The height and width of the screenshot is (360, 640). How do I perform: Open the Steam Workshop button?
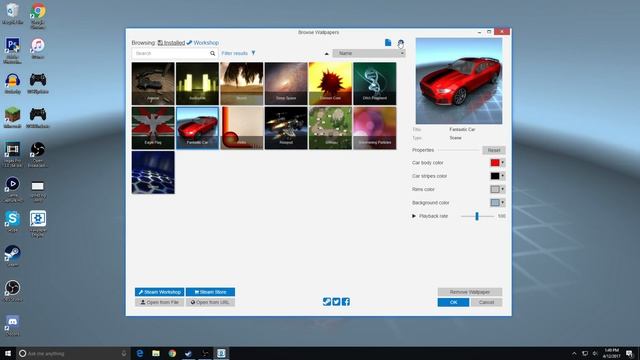tap(160, 292)
